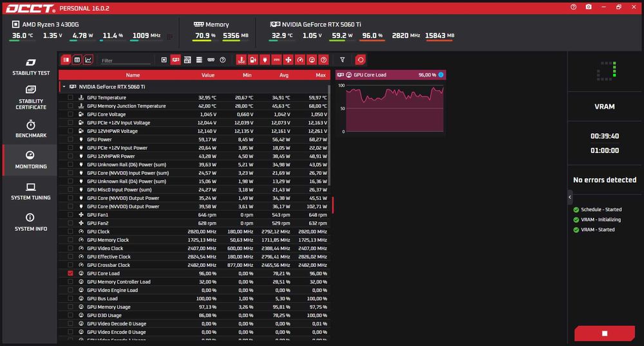Select the Monitoring section
This screenshot has height=346, width=644.
[31, 160]
